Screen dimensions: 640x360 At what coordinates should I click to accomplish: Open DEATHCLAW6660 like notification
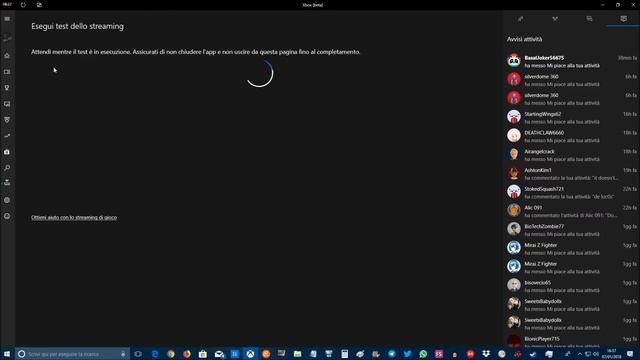point(571,136)
